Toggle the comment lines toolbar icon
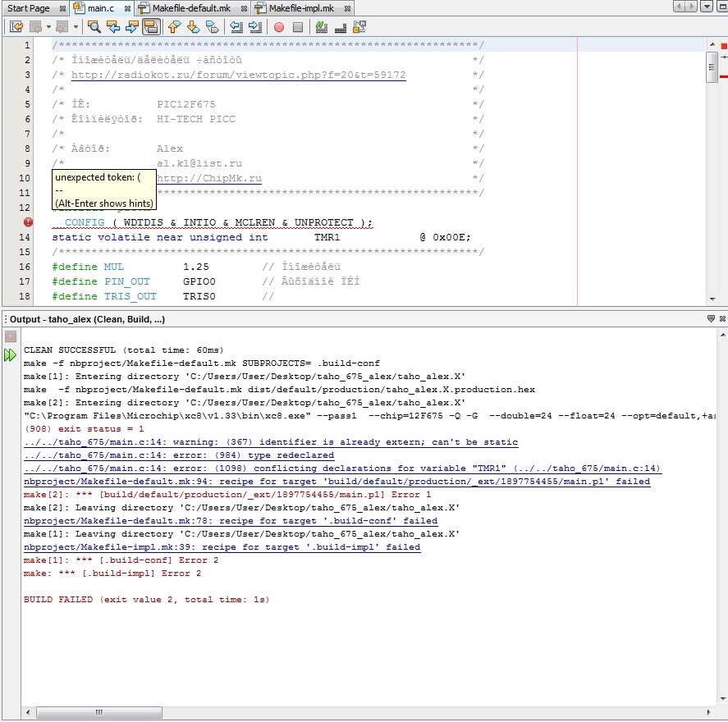The image size is (728, 722). tap(321, 26)
